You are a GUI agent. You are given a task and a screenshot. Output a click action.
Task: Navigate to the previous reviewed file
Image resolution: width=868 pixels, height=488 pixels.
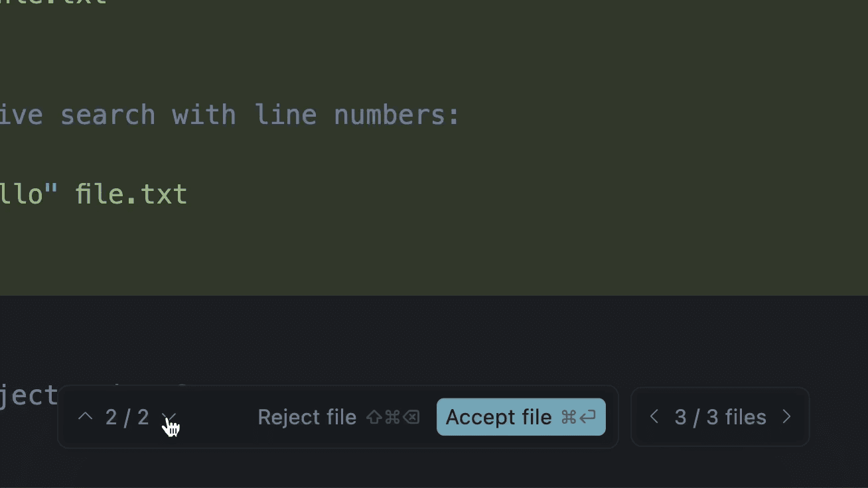[x=654, y=416]
